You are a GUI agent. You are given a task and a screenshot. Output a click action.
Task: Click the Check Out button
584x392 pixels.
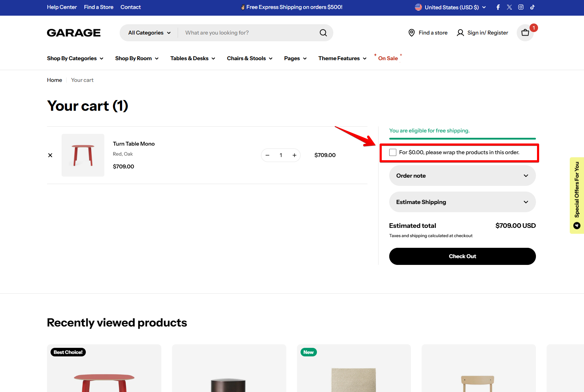pos(462,256)
